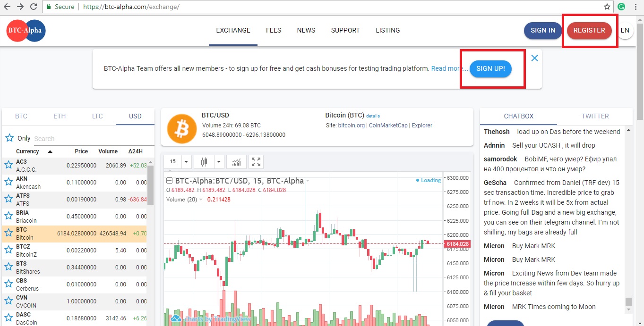Favorite the AKN Akencash star
Viewport: 644px width, 326px height.
(x=8, y=182)
